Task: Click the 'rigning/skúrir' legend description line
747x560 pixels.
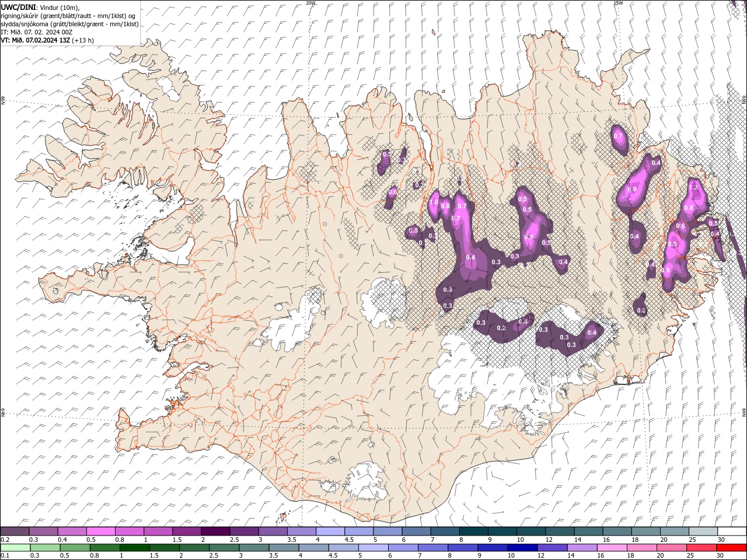Action: click(x=68, y=16)
